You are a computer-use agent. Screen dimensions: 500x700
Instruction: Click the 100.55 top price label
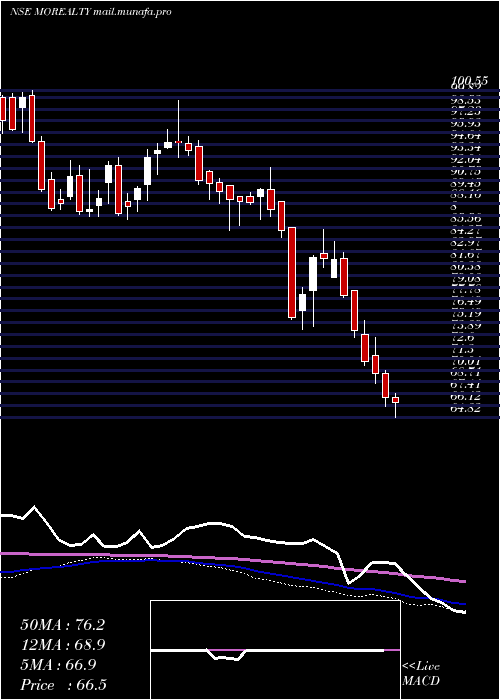[x=470, y=81]
